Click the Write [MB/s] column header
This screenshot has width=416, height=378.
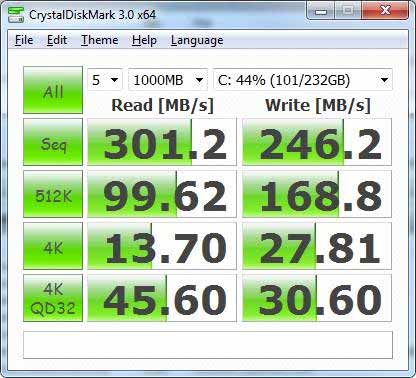click(318, 106)
